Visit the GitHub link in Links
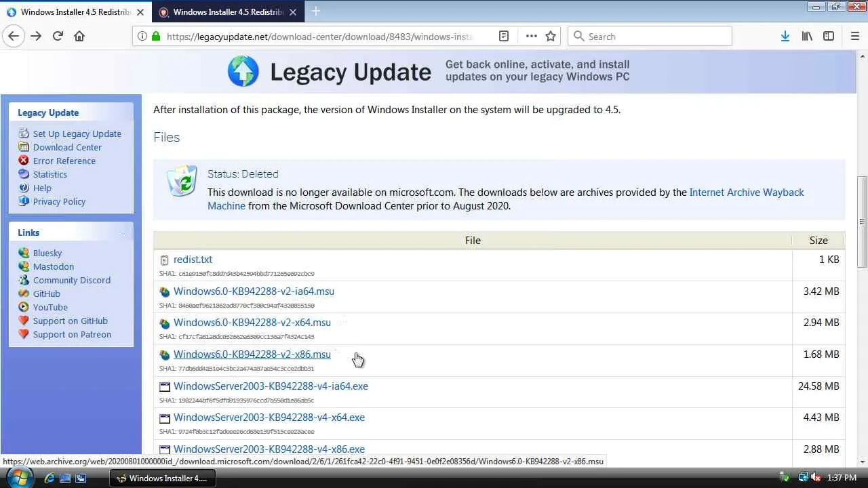Image resolution: width=868 pixels, height=488 pixels. [x=47, y=293]
